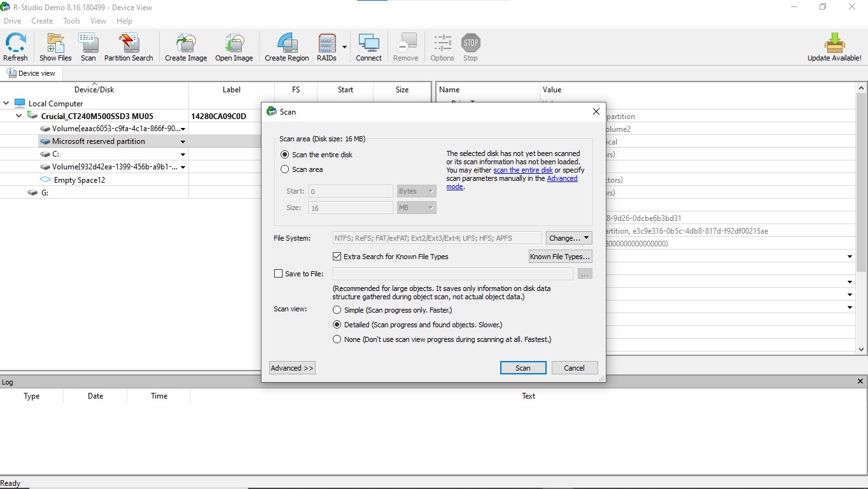The image size is (868, 489).
Task: Open the RAIDs dropdown arrow
Action: pos(344,47)
